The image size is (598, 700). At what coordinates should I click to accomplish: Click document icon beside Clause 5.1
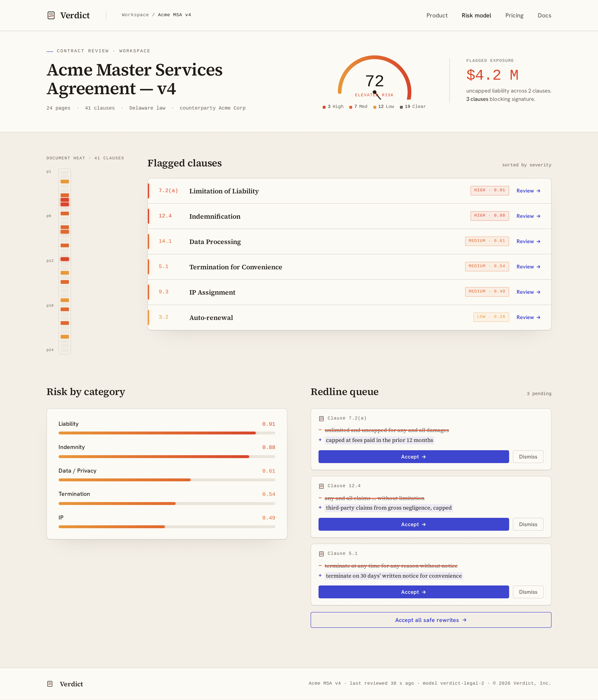[321, 554]
